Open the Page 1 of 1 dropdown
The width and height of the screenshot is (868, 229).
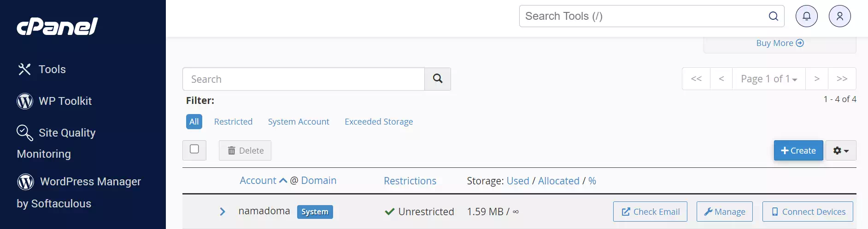point(769,79)
